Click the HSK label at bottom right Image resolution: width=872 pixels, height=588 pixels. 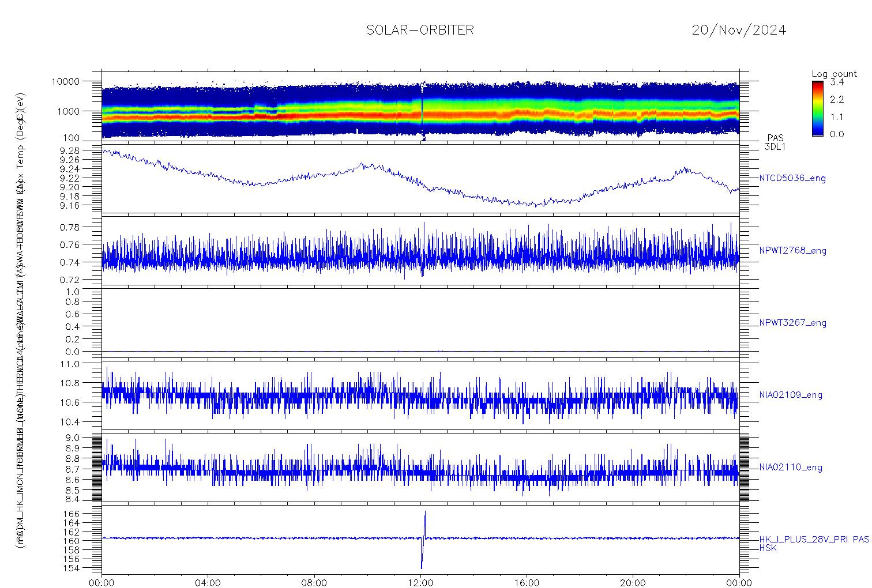click(x=768, y=548)
